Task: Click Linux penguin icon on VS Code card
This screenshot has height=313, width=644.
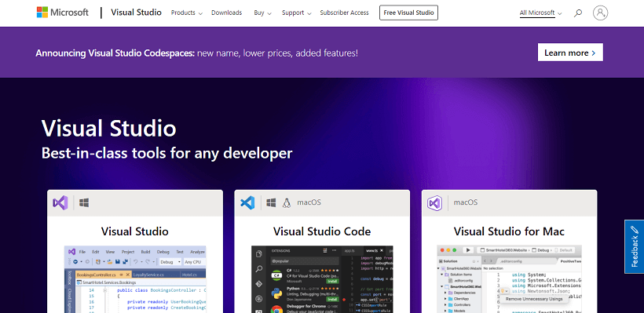Action: [287, 202]
